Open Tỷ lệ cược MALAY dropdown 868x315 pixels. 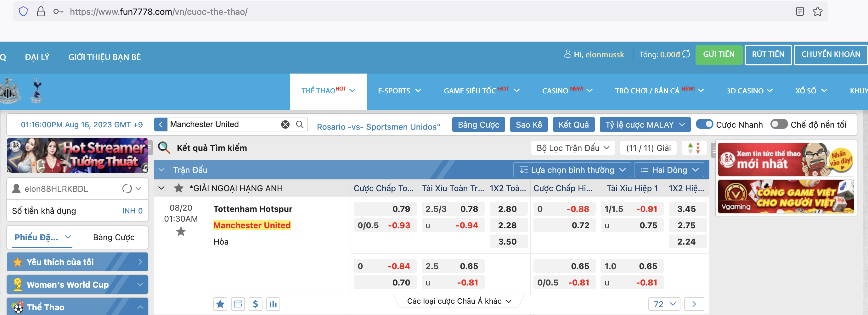click(645, 124)
